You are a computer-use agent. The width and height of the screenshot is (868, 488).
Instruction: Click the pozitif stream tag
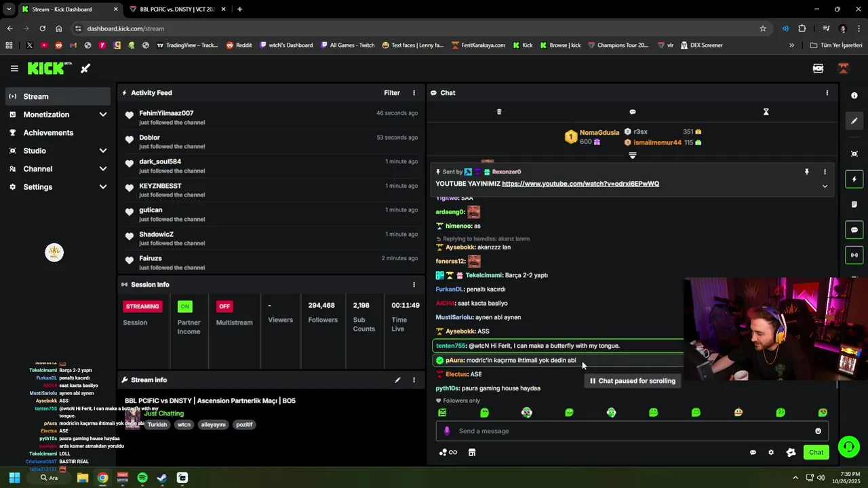244,425
